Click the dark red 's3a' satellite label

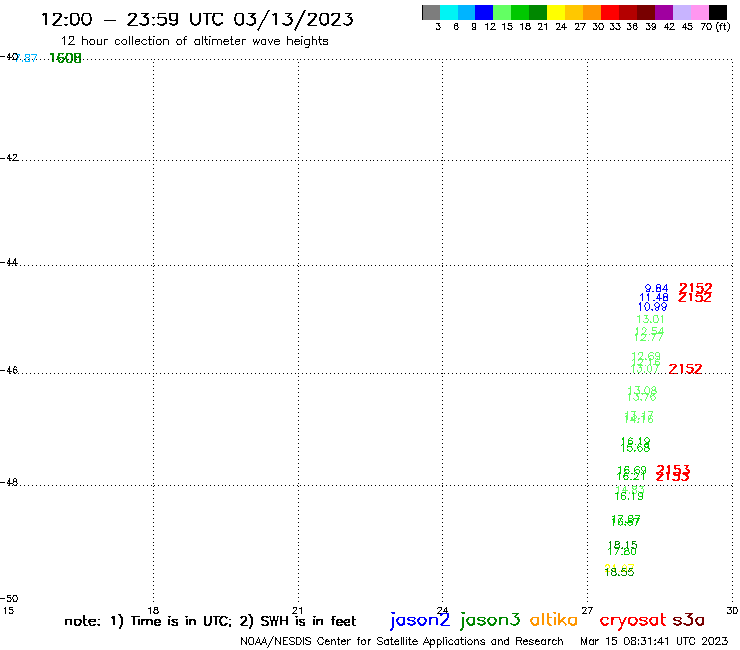point(689,620)
